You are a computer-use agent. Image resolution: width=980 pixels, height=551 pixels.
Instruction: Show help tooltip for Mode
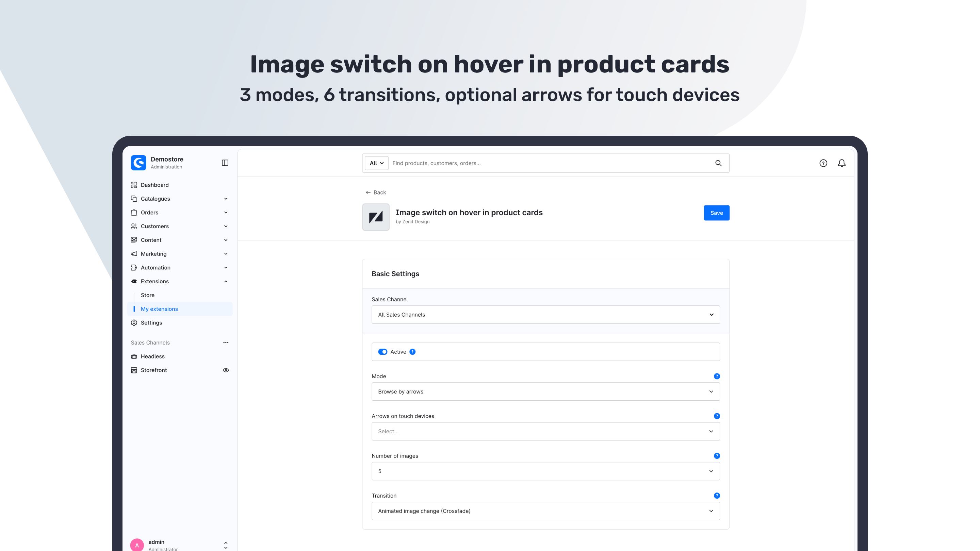pos(717,376)
